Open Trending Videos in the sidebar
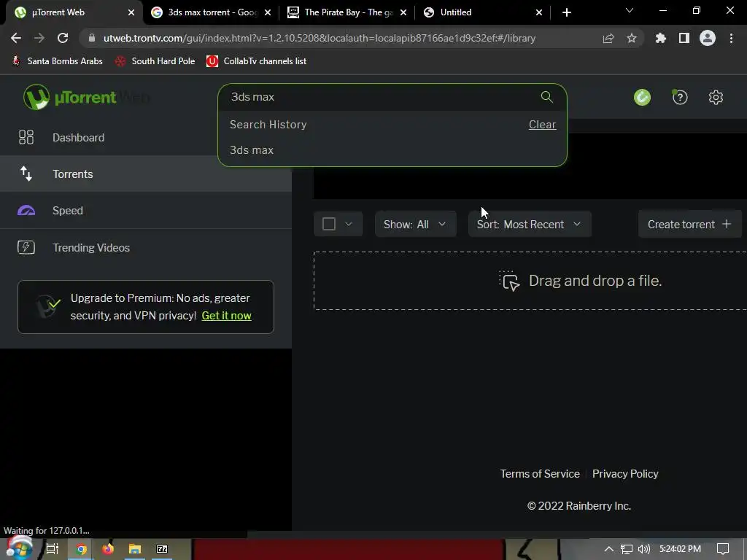The height and width of the screenshot is (560, 747). pyautogui.click(x=146, y=247)
